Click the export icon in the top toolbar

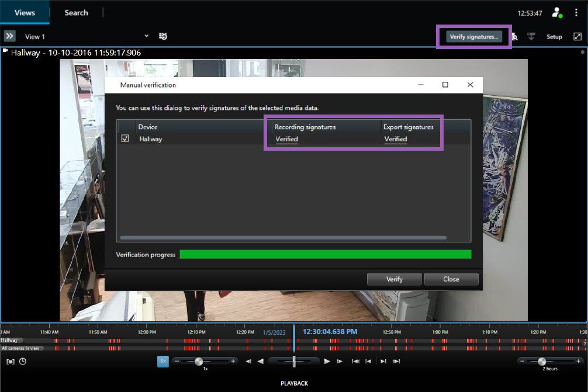pyautogui.click(x=531, y=36)
